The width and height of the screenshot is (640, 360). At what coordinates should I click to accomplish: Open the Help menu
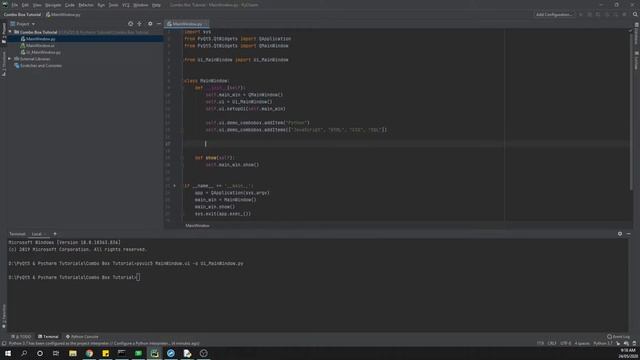[156, 5]
